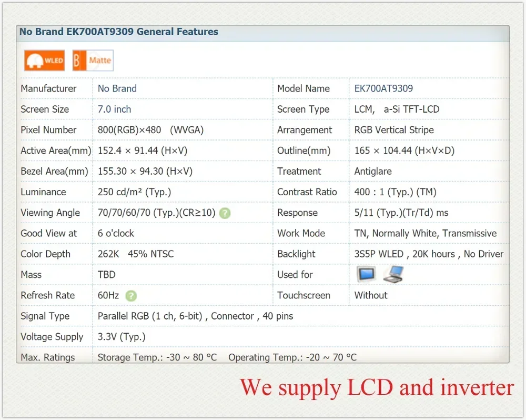Image resolution: width=526 pixels, height=420 pixels.
Task: Click the We supply LCD and inverter text
Action: (377, 388)
